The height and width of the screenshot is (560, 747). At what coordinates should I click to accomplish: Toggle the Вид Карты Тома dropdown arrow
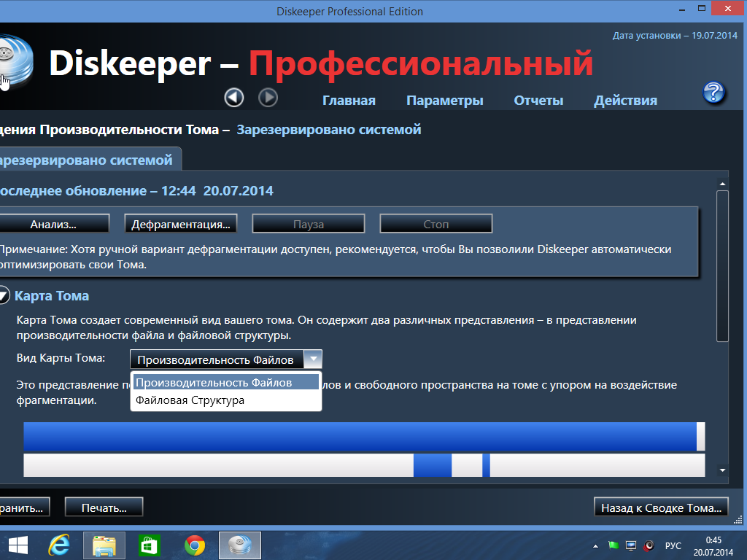[313, 359]
